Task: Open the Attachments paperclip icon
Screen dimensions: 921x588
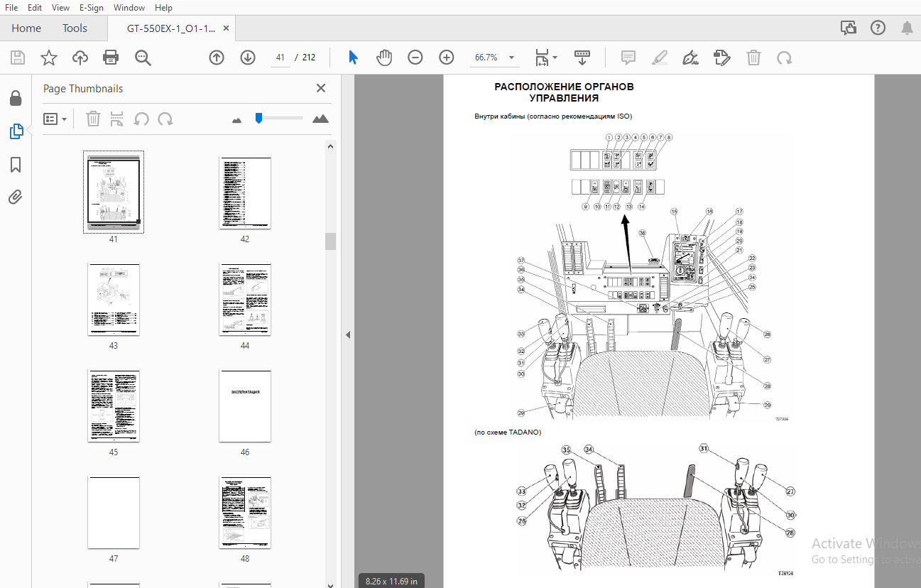Action: (x=16, y=197)
